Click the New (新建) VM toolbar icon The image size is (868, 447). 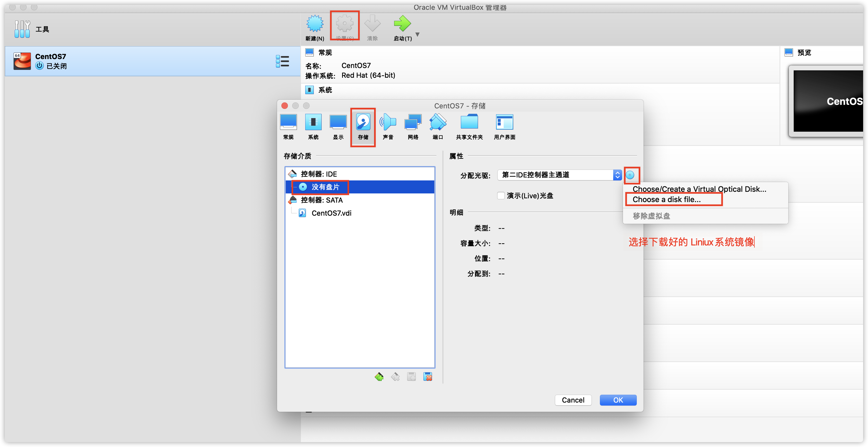(314, 24)
